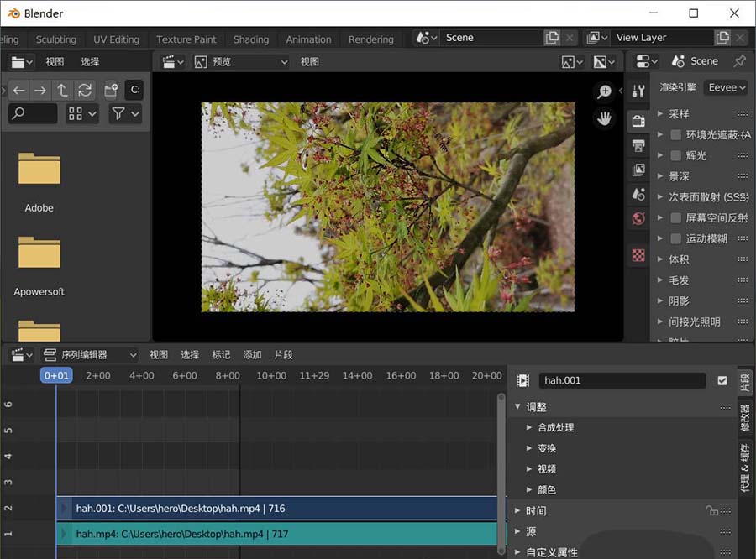Click the pan hand icon in the preview
This screenshot has width=756, height=559.
605,118
